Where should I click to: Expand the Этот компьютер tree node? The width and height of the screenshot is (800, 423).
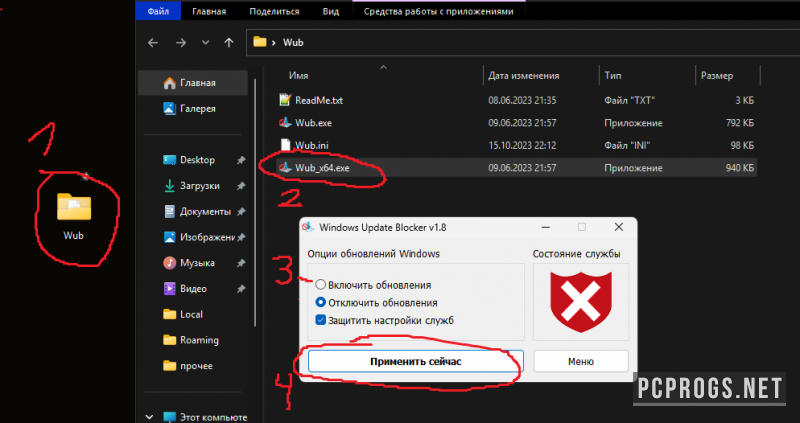tap(149, 417)
